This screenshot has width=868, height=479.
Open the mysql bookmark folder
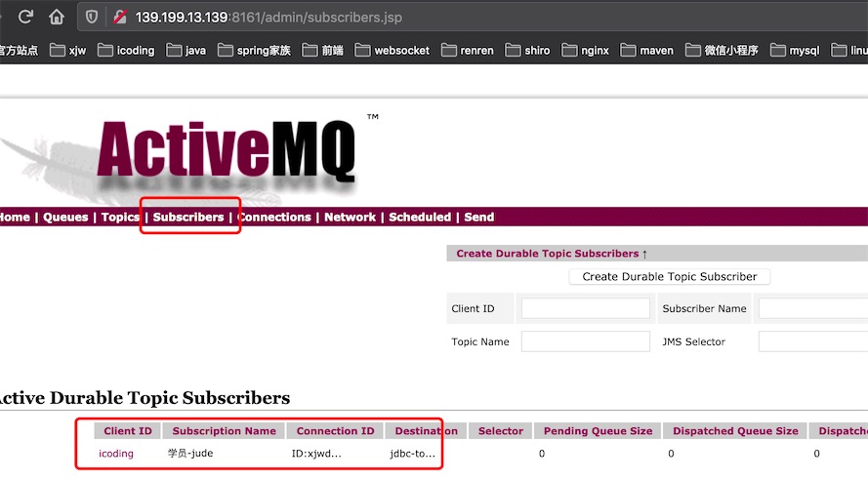(794, 50)
